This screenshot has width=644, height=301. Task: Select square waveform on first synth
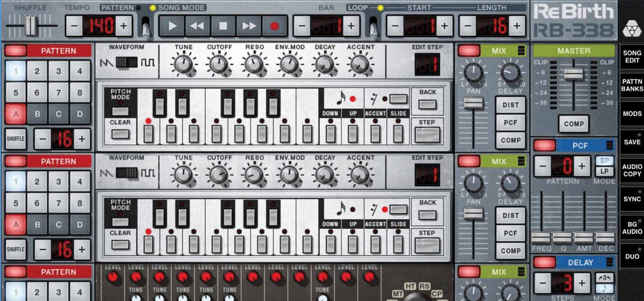pos(148,63)
